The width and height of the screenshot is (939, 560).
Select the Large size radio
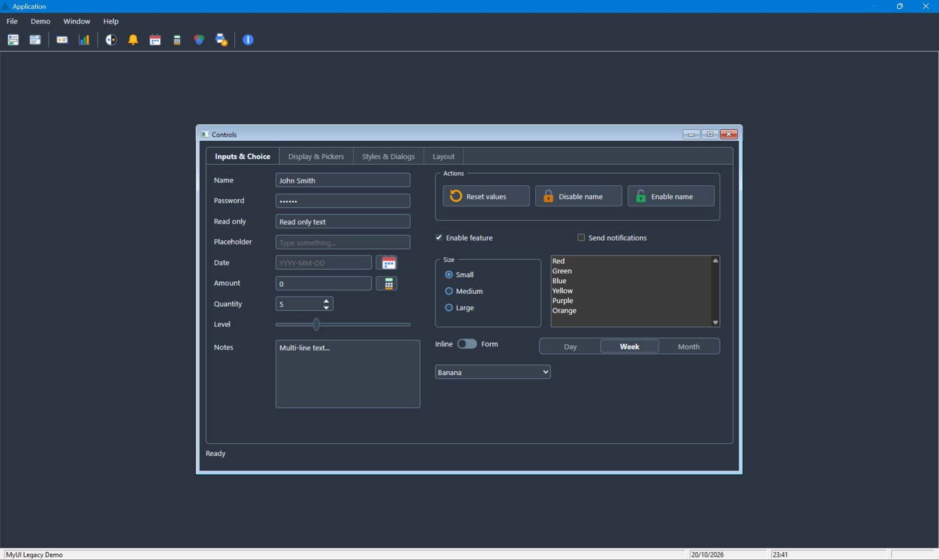point(449,307)
